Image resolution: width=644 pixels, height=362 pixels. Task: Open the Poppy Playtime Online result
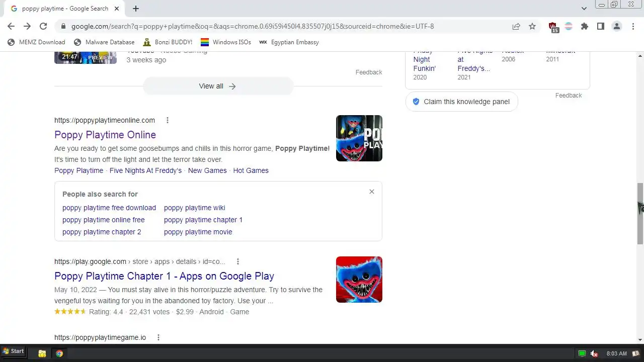click(x=105, y=135)
